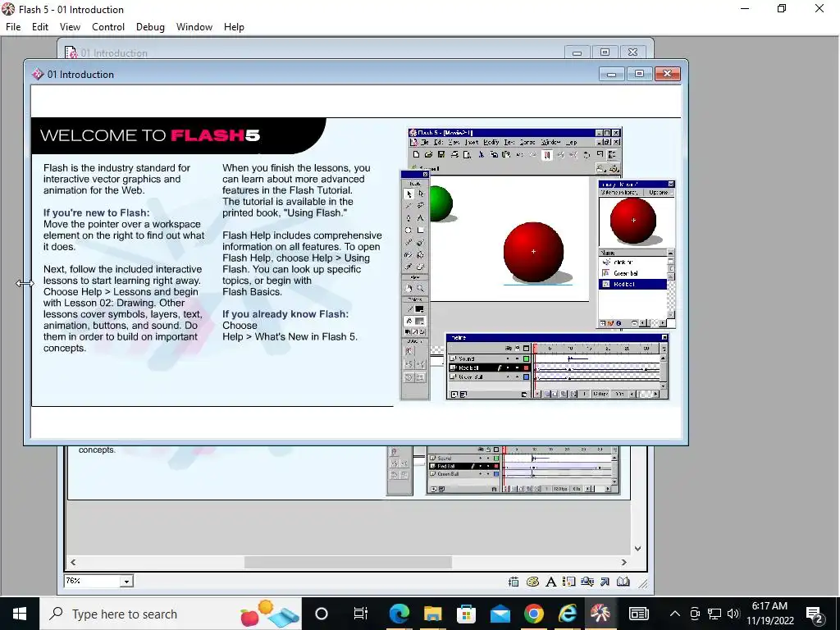Click the taskbar search box
The height and width of the screenshot is (630, 840).
point(171,614)
